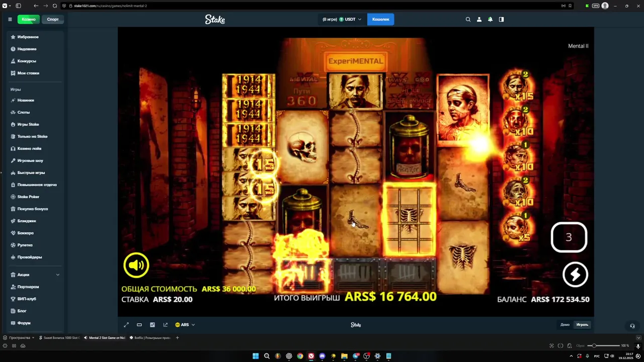Open the ARS display currency dropdown

pyautogui.click(x=185, y=325)
